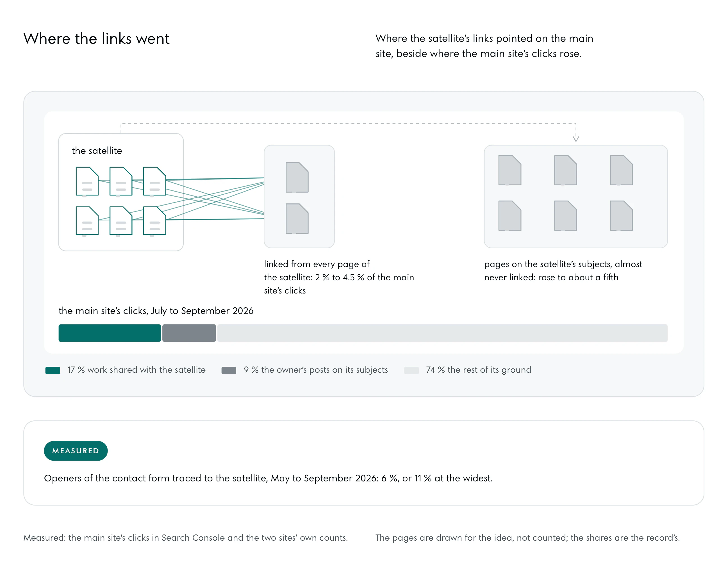Select the bottom-right satellite page icon
The image size is (728, 571).
click(x=154, y=221)
